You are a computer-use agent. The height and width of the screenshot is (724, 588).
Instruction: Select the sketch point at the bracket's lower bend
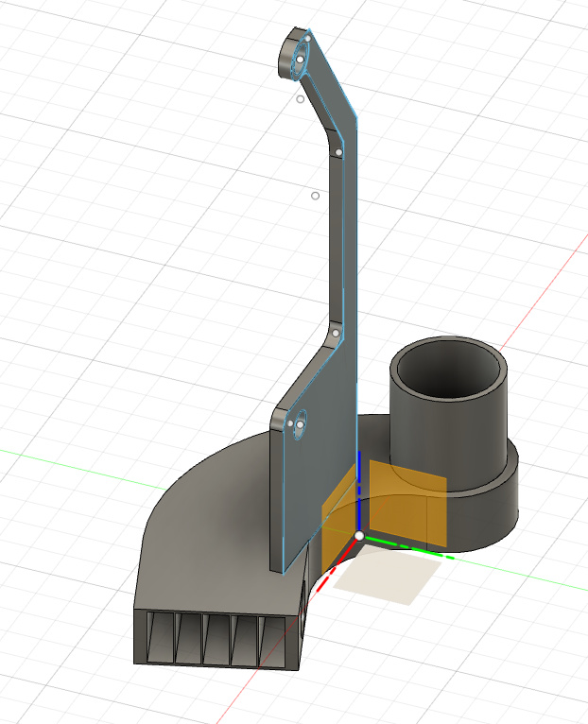coord(336,333)
